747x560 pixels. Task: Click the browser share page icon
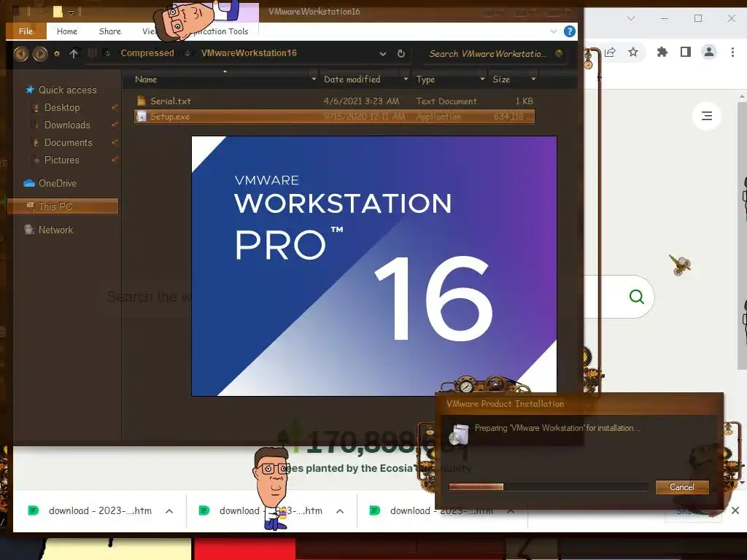610,52
